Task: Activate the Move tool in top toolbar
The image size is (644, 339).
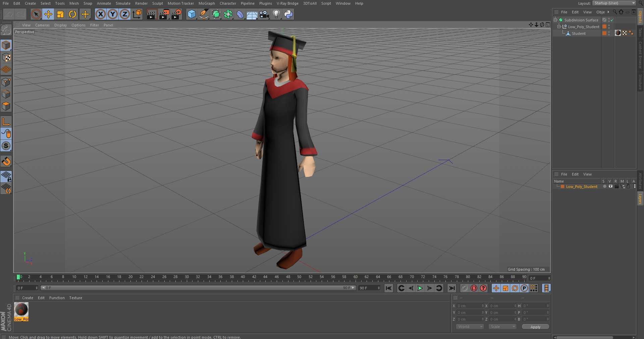Action: coord(48,14)
